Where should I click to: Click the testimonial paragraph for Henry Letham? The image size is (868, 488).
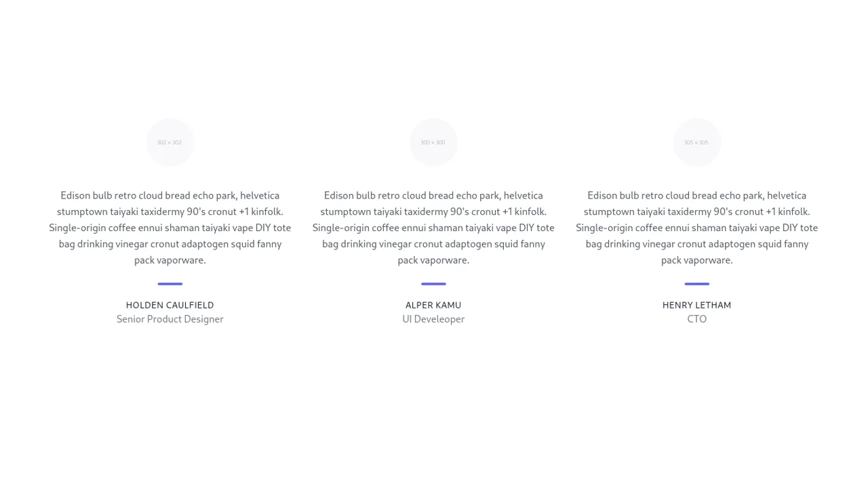pos(696,228)
